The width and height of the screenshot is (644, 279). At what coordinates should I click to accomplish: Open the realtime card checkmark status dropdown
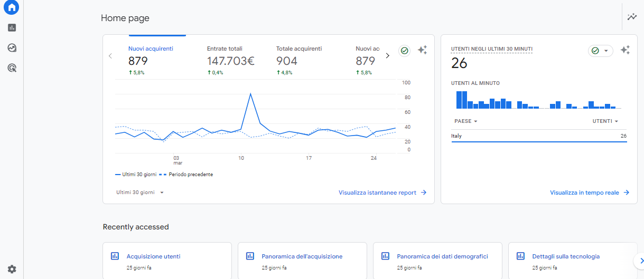pyautogui.click(x=600, y=51)
